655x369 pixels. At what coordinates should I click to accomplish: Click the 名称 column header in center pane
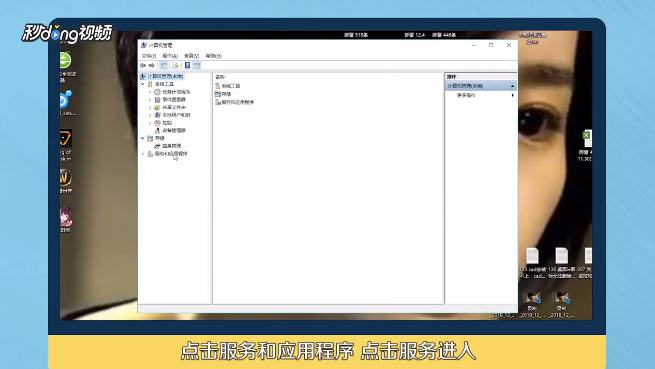point(220,77)
